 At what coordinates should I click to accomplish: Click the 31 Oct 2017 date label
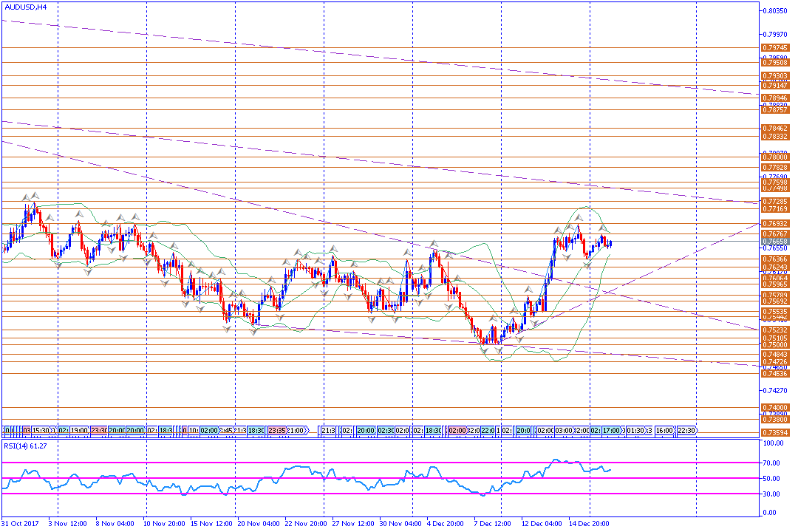tap(21, 523)
